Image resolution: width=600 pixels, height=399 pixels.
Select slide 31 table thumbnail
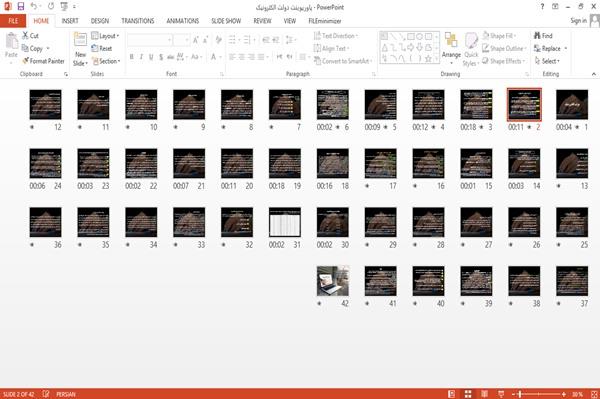[x=285, y=222]
